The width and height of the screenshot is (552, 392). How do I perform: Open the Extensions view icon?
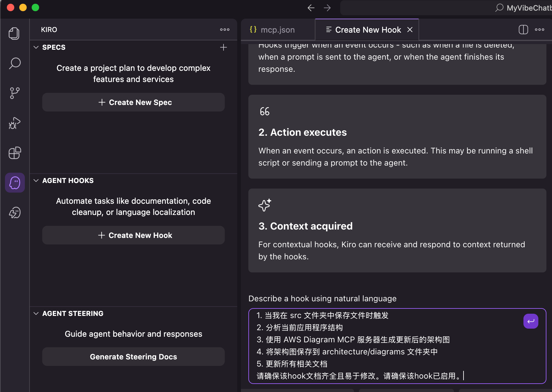click(15, 153)
